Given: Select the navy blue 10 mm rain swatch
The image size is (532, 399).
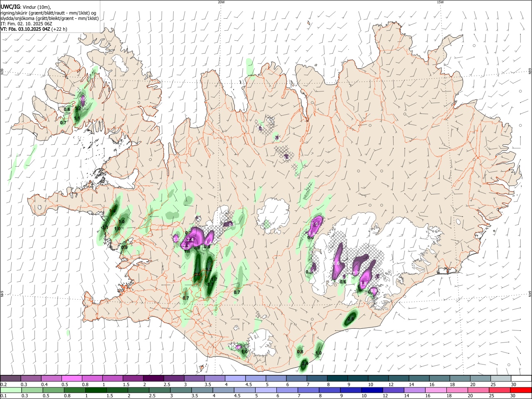Looking at the screenshot, I should coord(371,390).
